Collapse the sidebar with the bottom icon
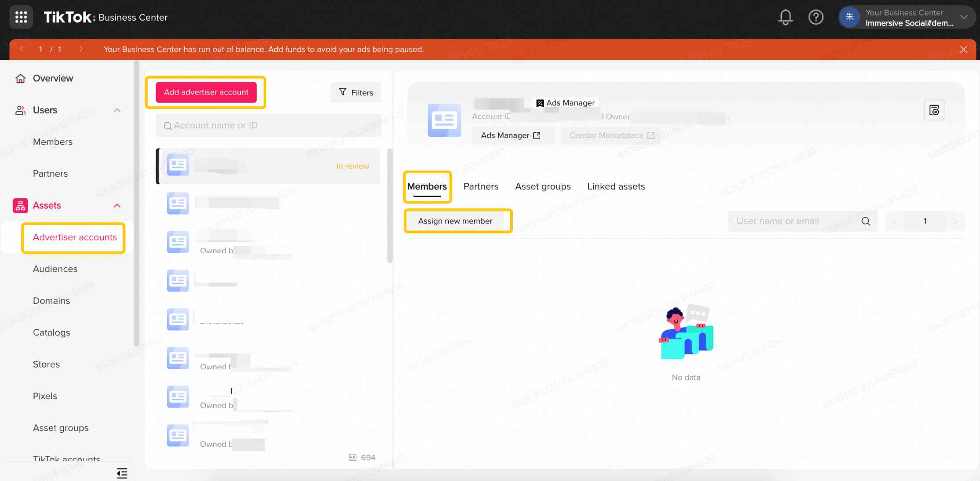This screenshot has height=481, width=980. click(122, 473)
